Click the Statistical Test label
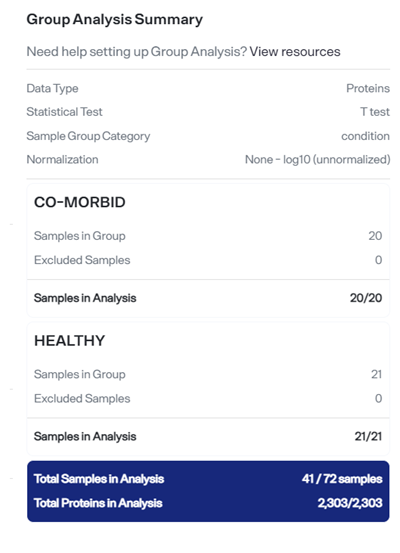The height and width of the screenshot is (553, 400). pos(65,112)
